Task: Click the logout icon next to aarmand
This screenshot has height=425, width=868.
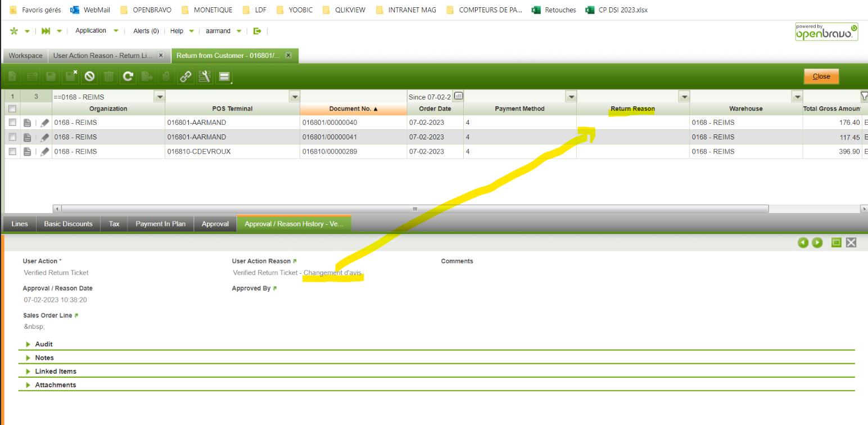Action: click(257, 31)
